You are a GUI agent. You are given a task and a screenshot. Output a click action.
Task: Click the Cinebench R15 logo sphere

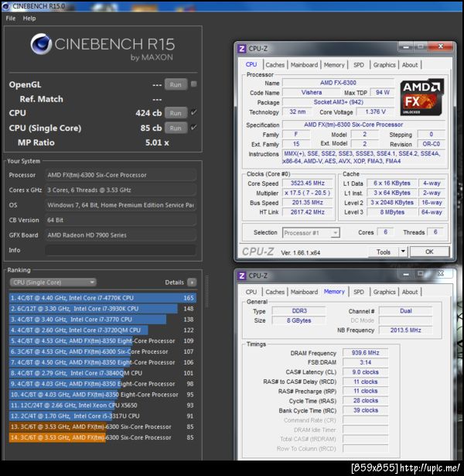[x=42, y=44]
